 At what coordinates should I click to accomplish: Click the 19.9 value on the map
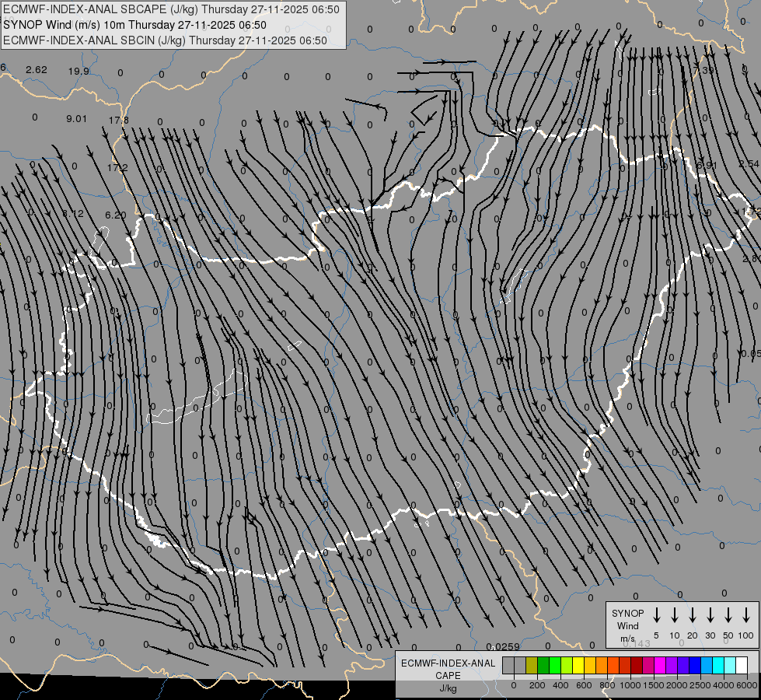pos(78,71)
